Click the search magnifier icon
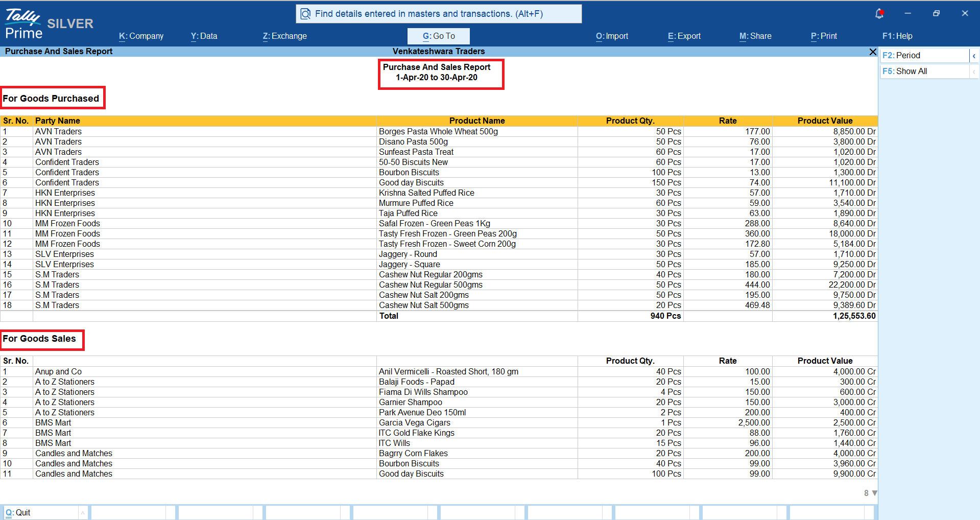The width and height of the screenshot is (980, 520). tap(305, 14)
